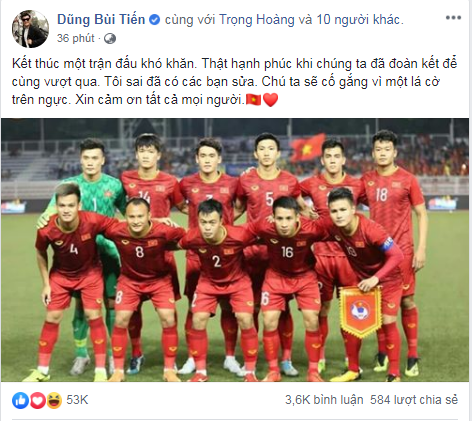Open tagged friend Trọng Hoàng
Viewport: 476px width, 421px height.
click(x=257, y=20)
